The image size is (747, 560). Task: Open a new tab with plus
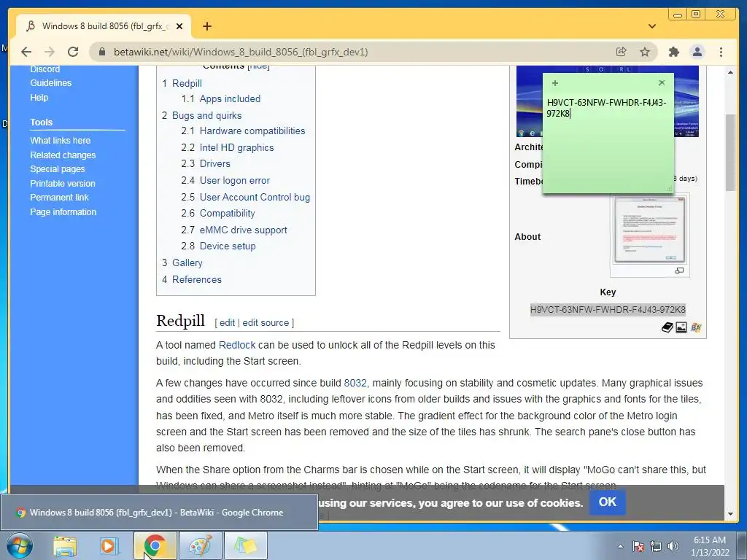click(206, 26)
